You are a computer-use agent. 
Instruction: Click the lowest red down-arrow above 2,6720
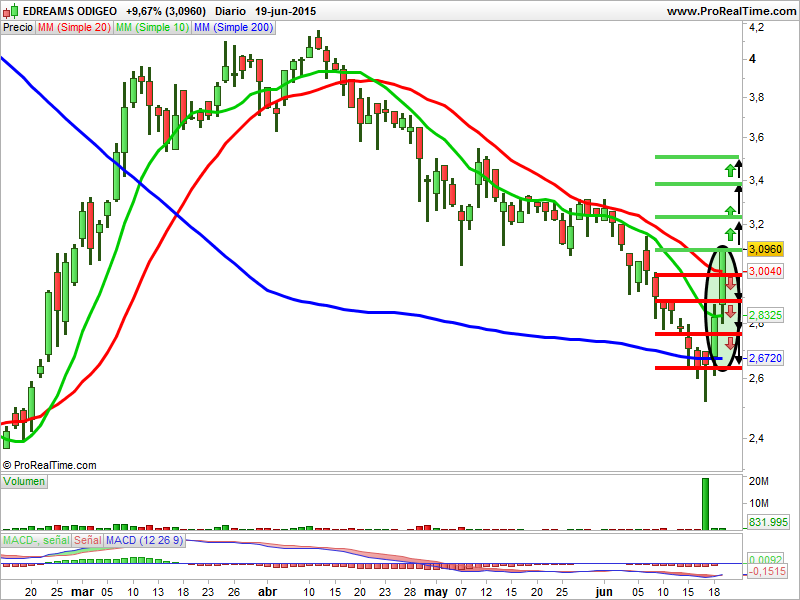731,343
